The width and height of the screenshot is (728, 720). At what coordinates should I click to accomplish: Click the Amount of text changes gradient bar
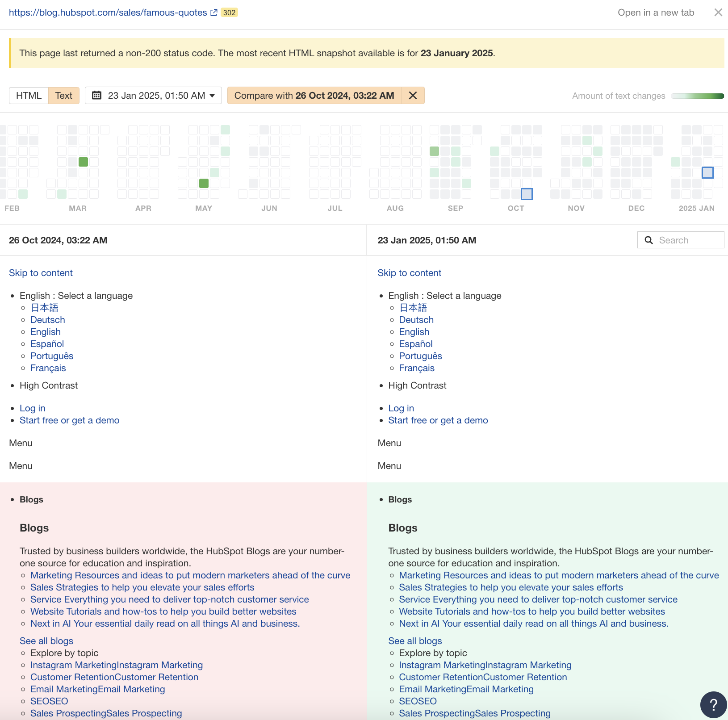697,96
